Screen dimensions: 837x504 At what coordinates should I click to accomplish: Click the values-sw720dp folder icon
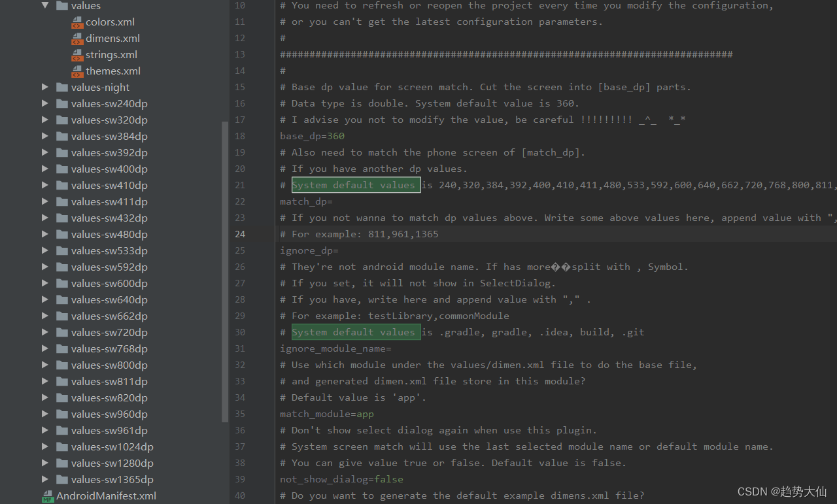point(62,332)
